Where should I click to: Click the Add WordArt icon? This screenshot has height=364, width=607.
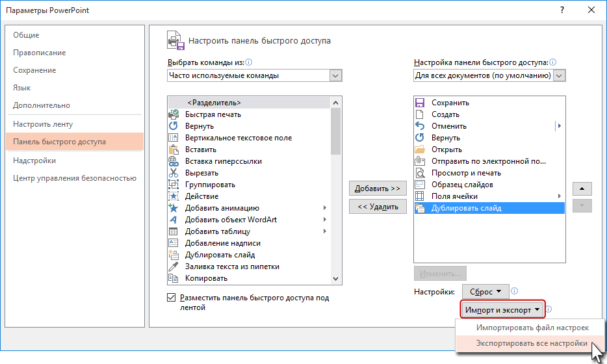[174, 220]
